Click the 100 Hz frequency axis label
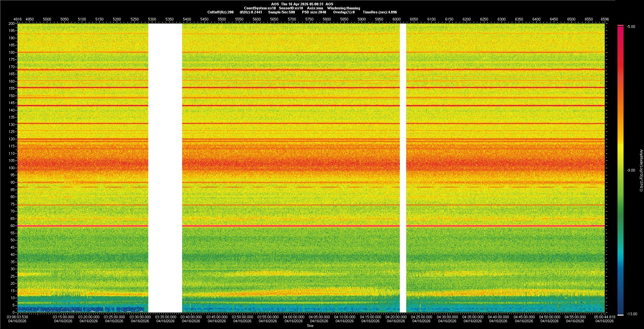The height and width of the screenshot is (329, 644). pos(11,168)
